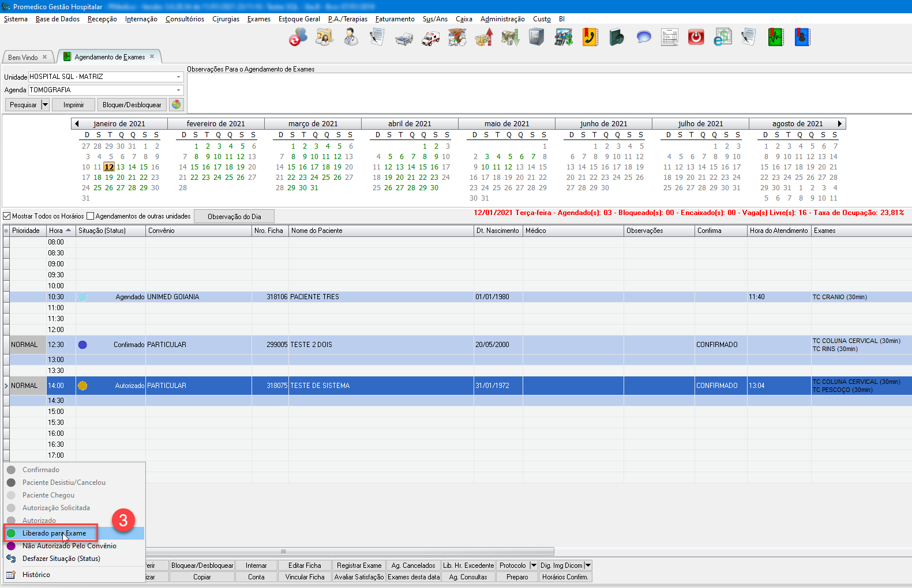Click the red power button icon
This screenshot has height=588, width=912.
(x=696, y=38)
